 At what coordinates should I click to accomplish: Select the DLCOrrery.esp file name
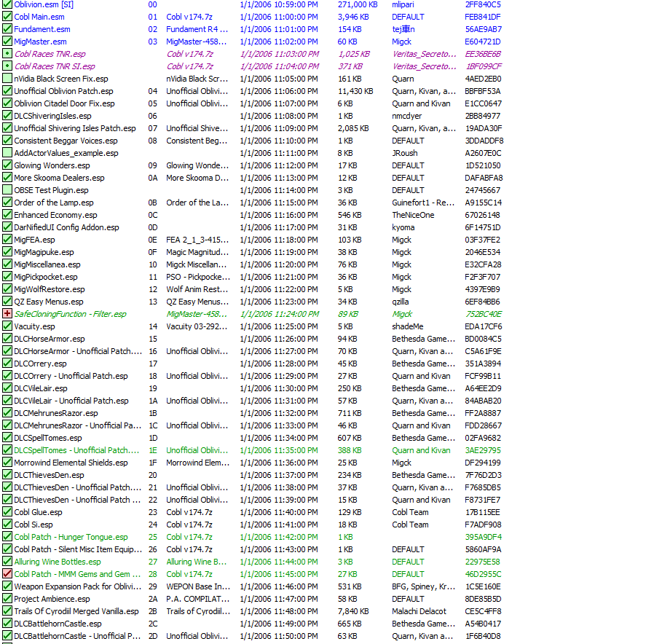point(40,364)
